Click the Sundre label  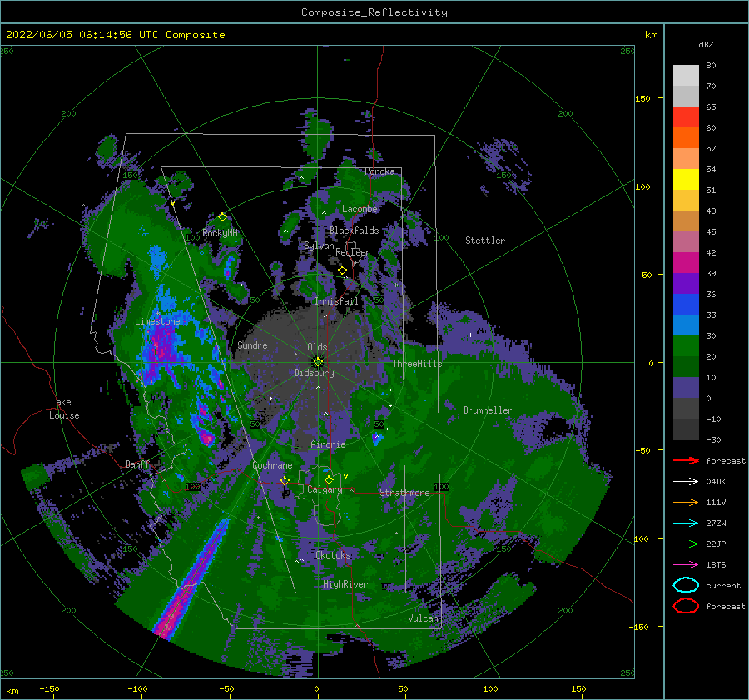(x=253, y=345)
